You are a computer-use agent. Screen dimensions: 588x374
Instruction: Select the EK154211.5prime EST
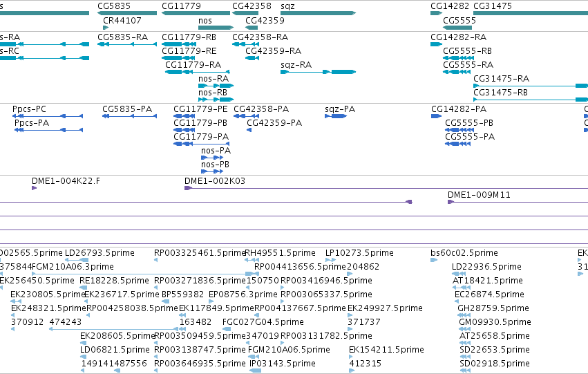click(352, 357)
